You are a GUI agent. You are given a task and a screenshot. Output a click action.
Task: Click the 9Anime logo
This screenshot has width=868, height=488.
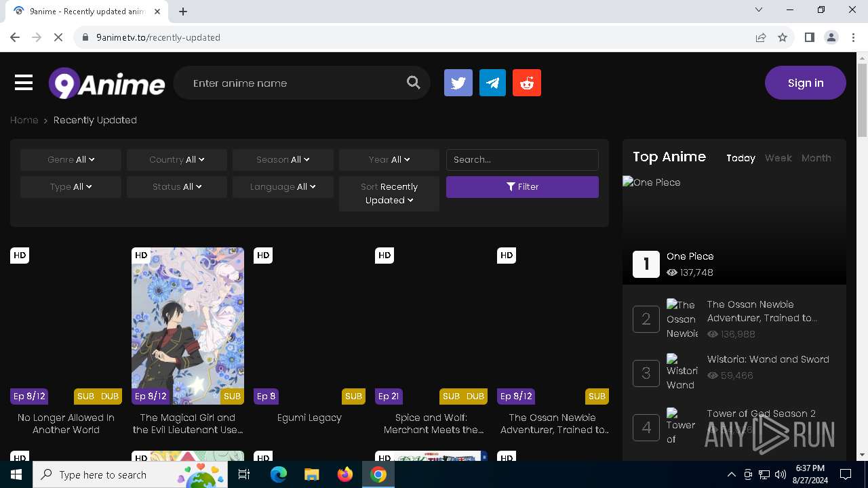pyautogui.click(x=106, y=83)
